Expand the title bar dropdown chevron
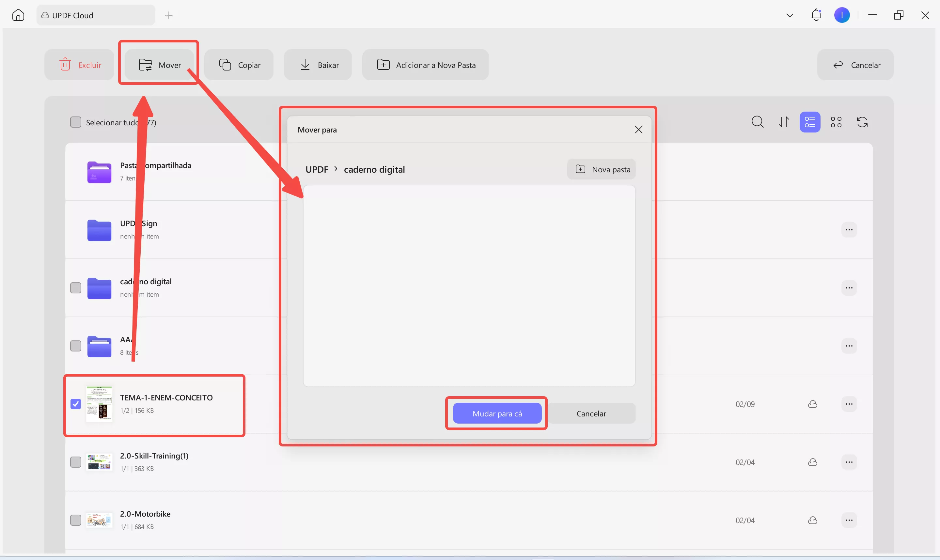The height and width of the screenshot is (560, 940). (790, 15)
